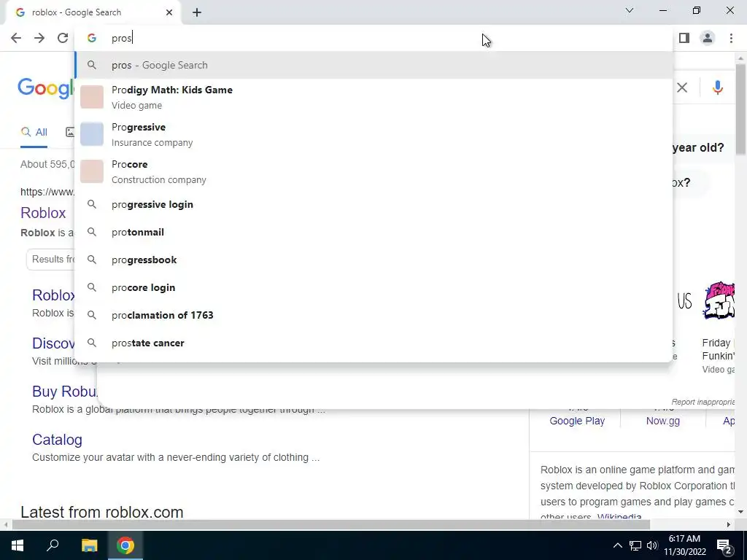Reload the page with the refresh icon
747x560 pixels.
click(x=63, y=38)
